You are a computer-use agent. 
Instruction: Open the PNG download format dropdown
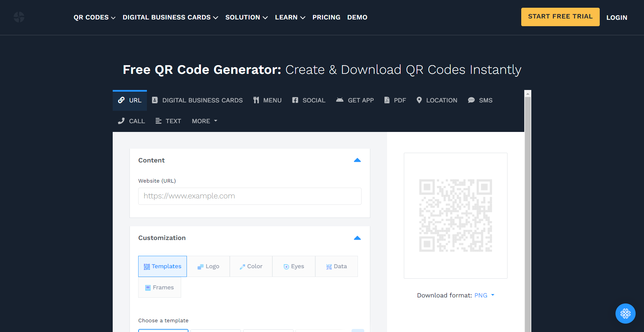pos(484,295)
